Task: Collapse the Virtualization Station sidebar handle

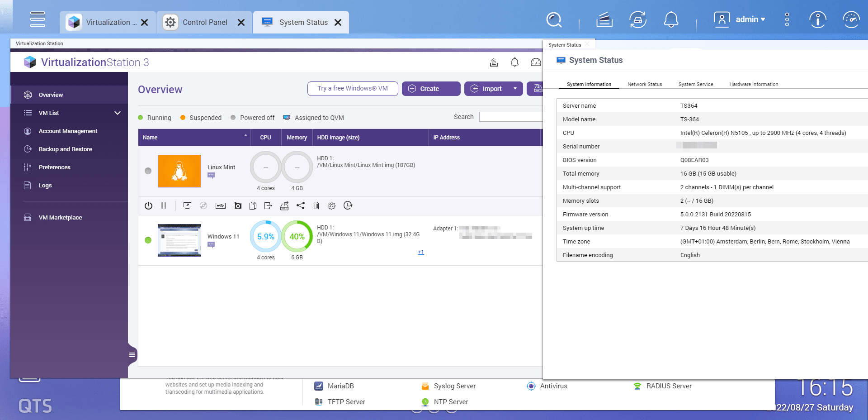Action: (132, 355)
